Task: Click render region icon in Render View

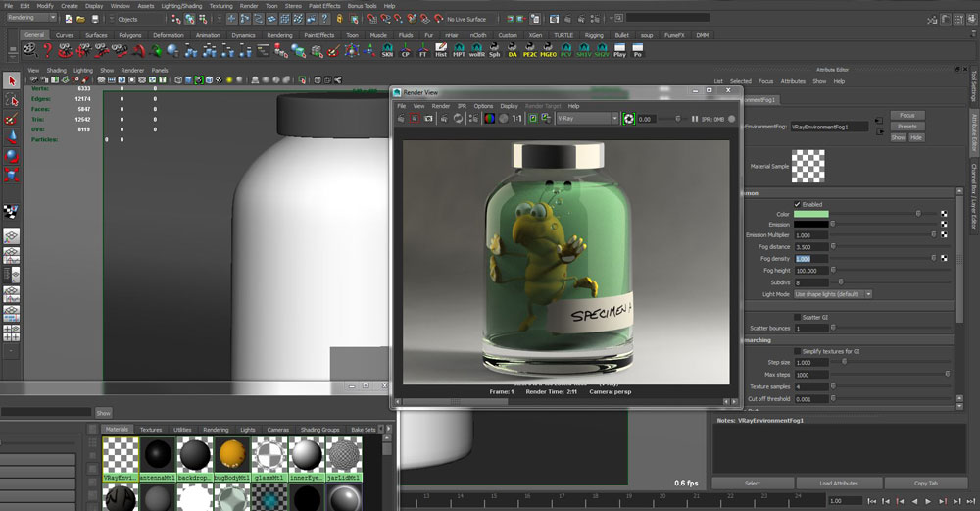Action: tap(415, 119)
